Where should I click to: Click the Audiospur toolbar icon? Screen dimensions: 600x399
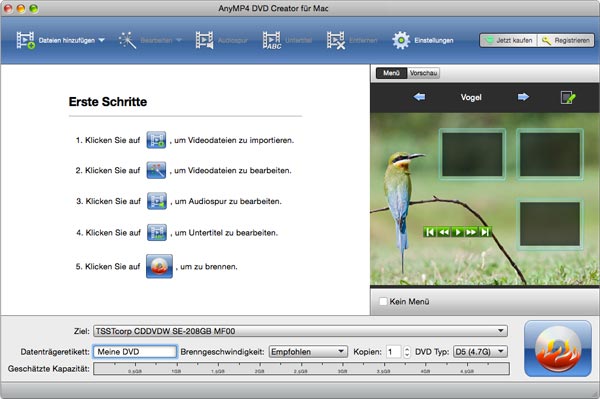(x=205, y=40)
